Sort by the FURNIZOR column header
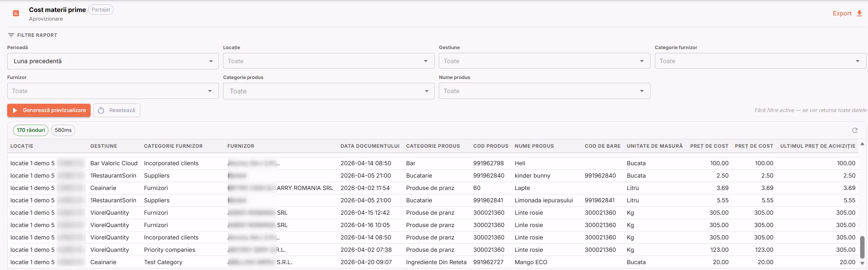868x270 pixels. [x=241, y=146]
